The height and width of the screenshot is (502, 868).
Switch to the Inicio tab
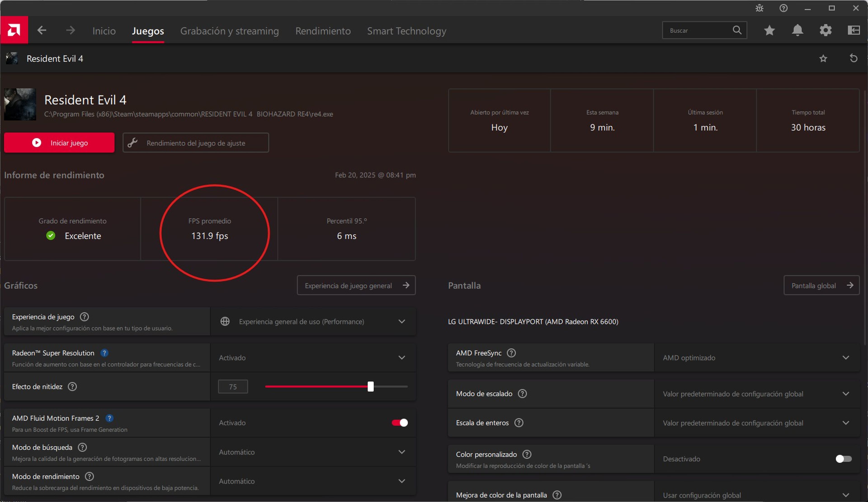[104, 31]
